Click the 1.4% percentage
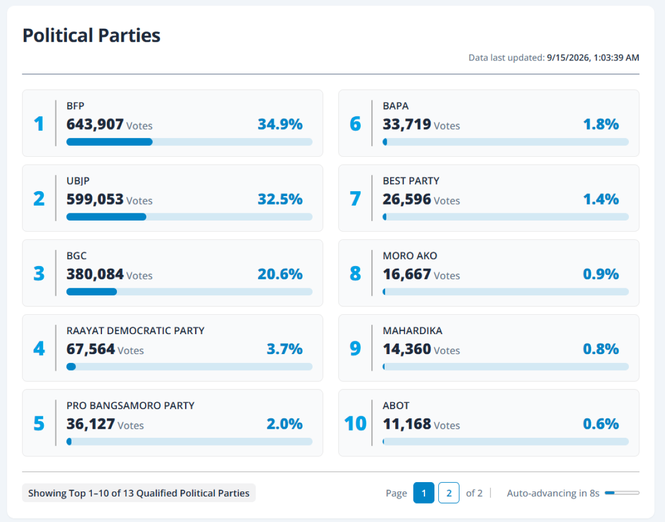The height and width of the screenshot is (522, 665). click(601, 199)
